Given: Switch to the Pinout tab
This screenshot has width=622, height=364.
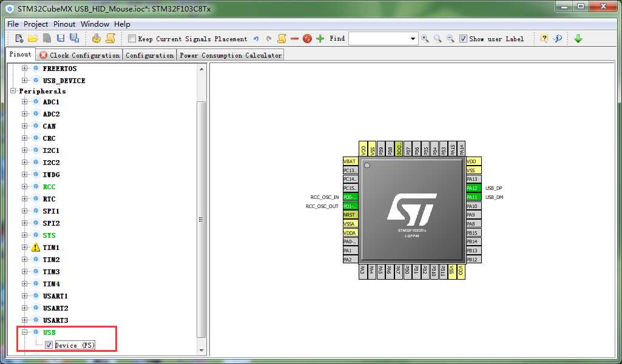Looking at the screenshot, I should coord(20,55).
